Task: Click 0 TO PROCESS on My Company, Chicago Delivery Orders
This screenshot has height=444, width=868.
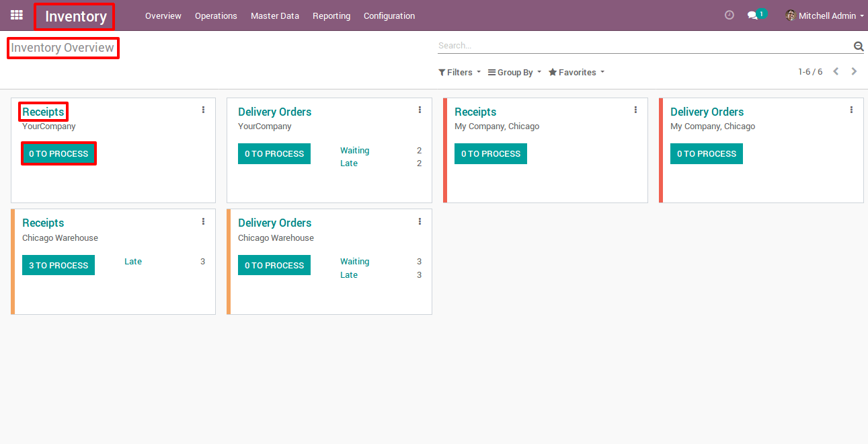Action: coord(707,153)
